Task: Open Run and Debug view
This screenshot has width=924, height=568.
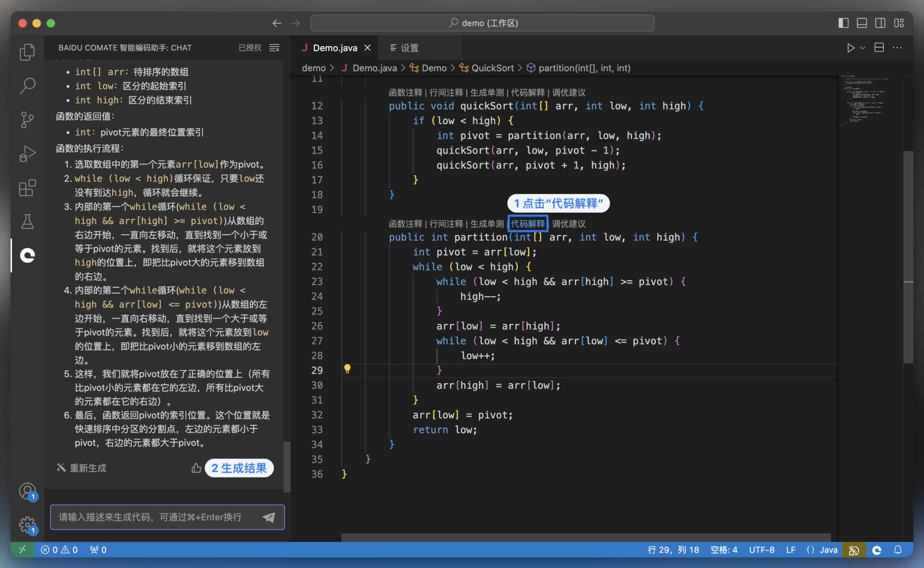Action: [27, 154]
